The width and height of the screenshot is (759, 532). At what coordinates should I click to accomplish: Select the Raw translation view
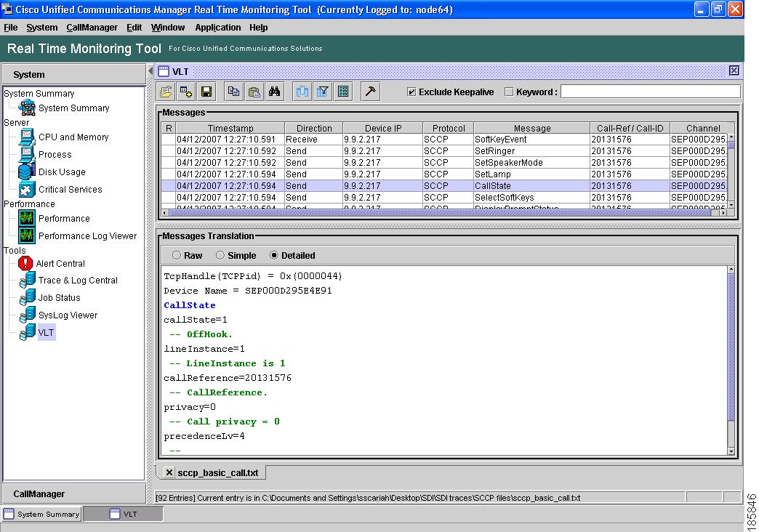(x=178, y=255)
